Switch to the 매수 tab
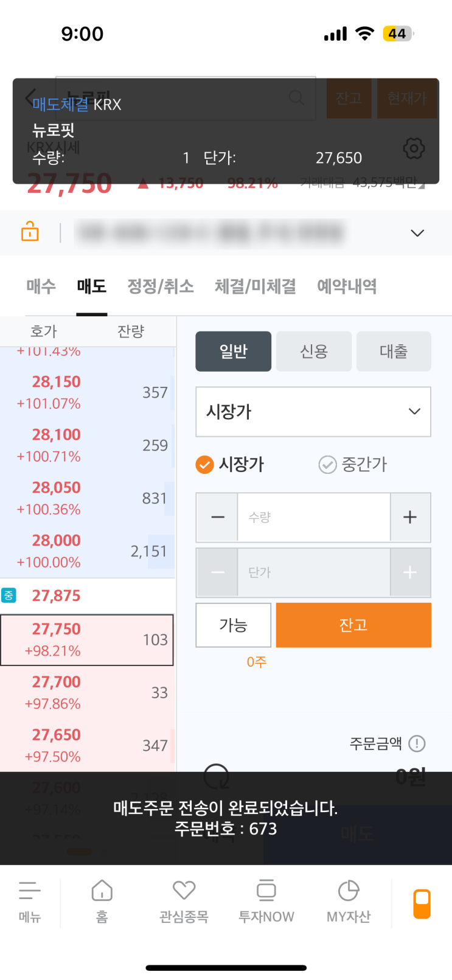The height and width of the screenshot is (980, 452). [x=40, y=287]
